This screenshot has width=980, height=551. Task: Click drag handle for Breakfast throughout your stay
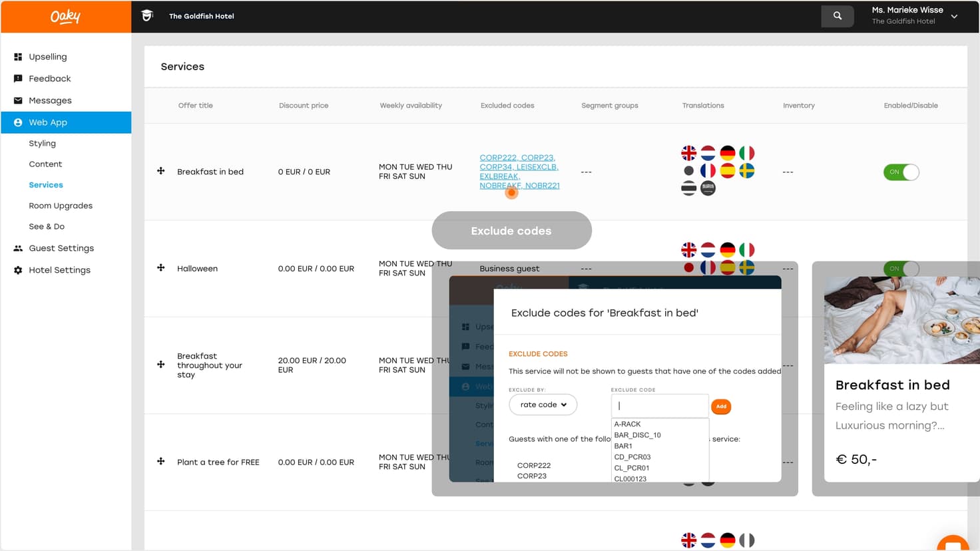(161, 365)
